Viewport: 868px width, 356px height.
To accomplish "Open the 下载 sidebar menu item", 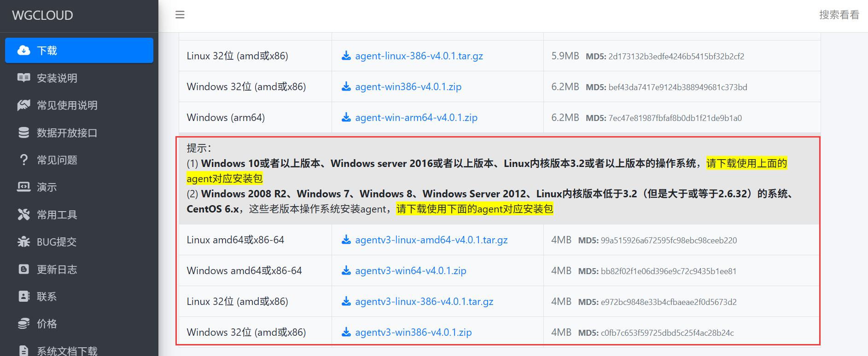I will coord(79,51).
